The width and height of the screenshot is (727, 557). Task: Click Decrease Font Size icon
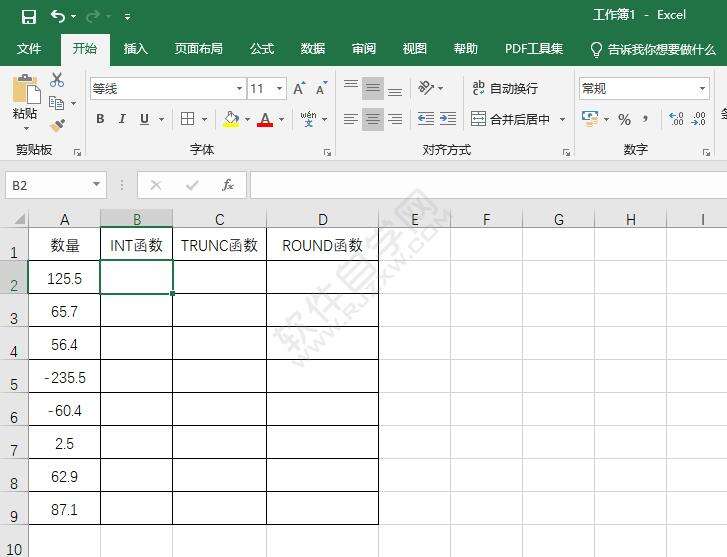(x=321, y=88)
